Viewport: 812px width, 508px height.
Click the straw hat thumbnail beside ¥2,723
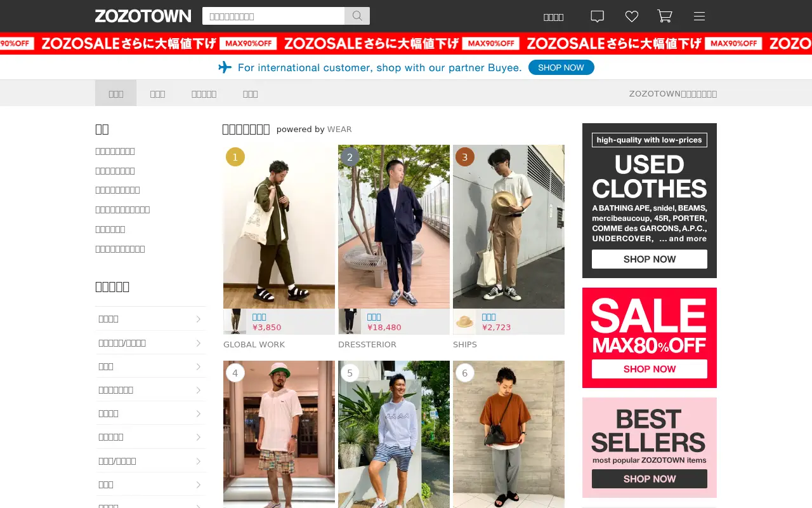tap(464, 321)
